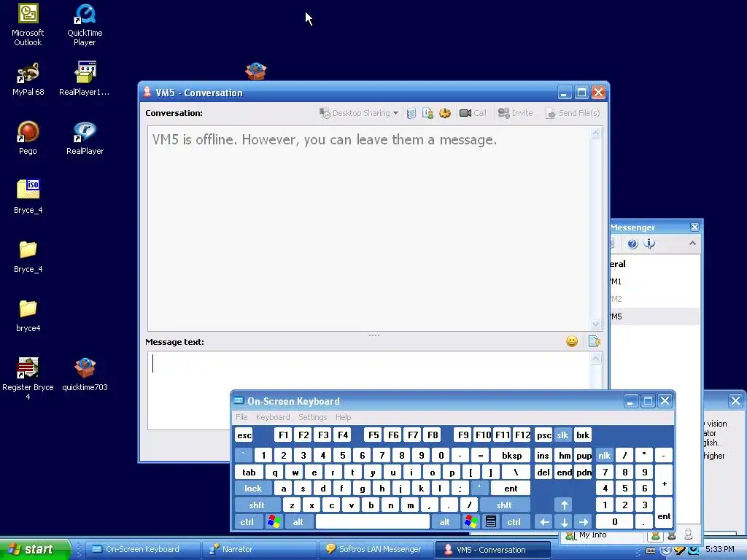The height and width of the screenshot is (560, 747).
Task: Open the File menu of On-Screen Keyboard
Action: pos(241,417)
